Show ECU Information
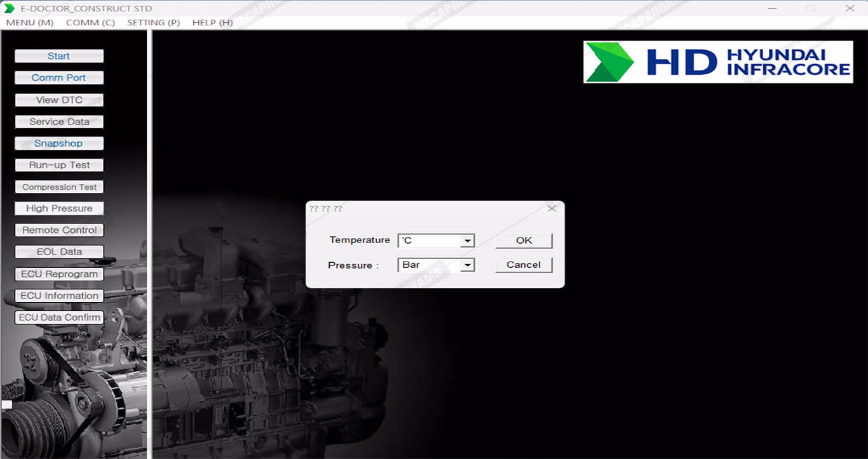Image resolution: width=868 pixels, height=459 pixels. [x=58, y=296]
